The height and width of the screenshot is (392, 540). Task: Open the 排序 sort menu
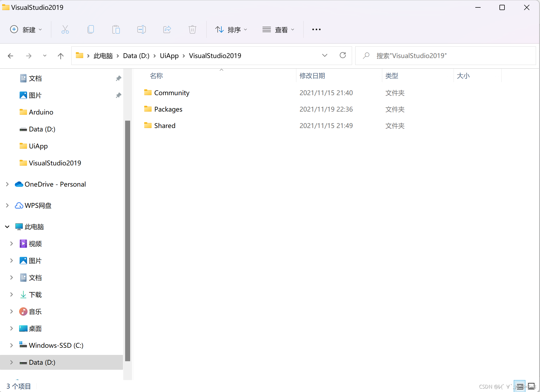coord(231,29)
